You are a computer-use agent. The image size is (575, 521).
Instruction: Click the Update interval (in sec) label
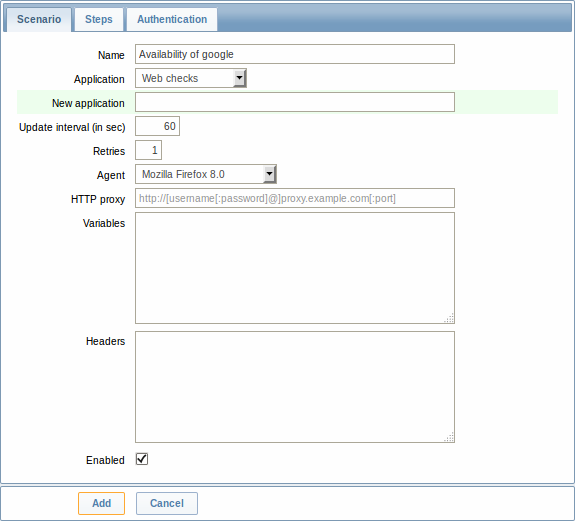(72, 127)
